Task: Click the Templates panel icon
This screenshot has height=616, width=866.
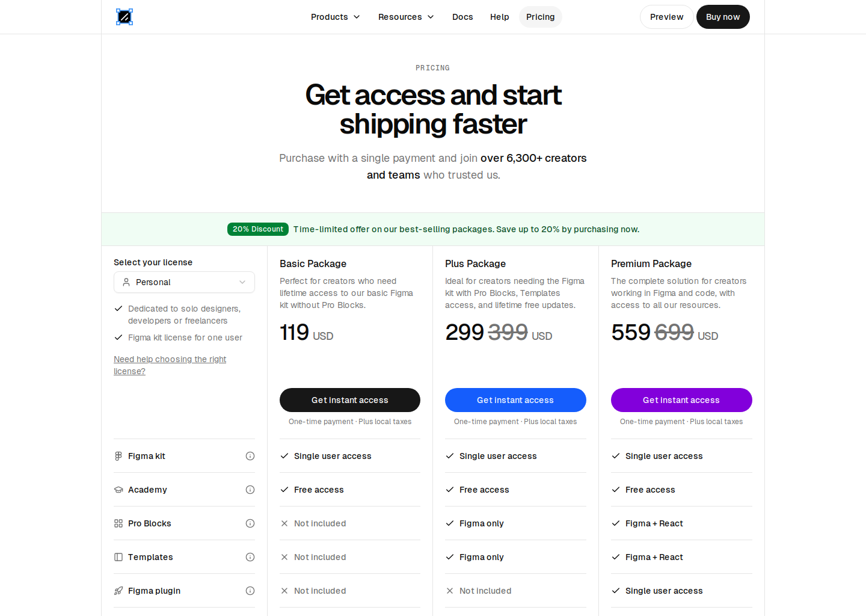Action: [118, 557]
